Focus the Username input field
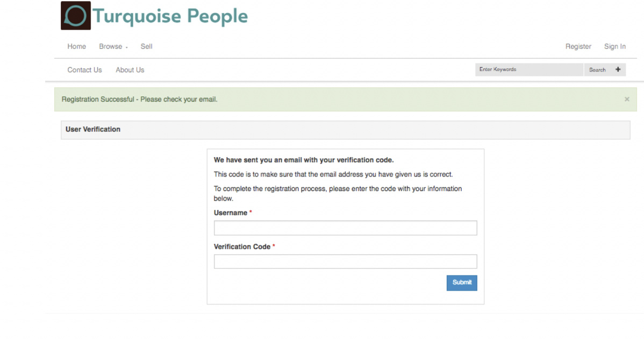 click(346, 228)
